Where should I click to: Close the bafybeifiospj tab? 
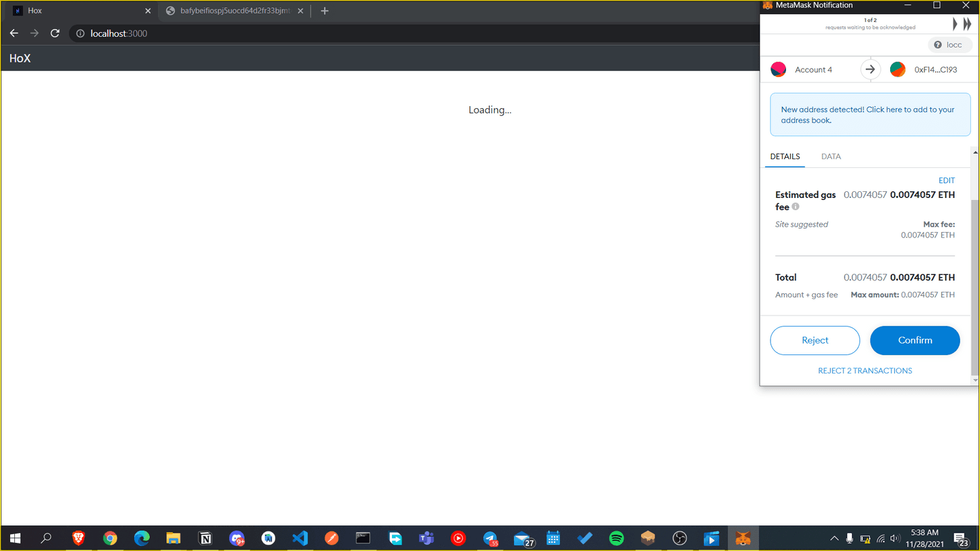[x=300, y=11]
